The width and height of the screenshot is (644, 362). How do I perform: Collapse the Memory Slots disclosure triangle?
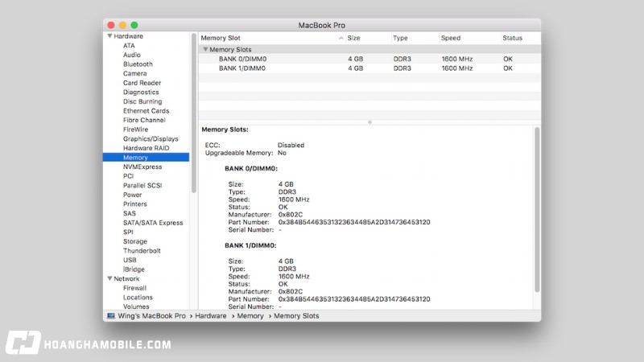coord(205,50)
